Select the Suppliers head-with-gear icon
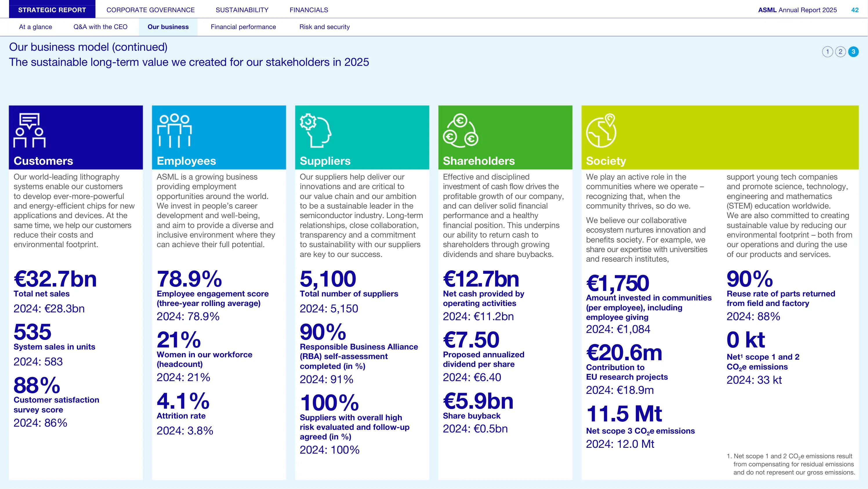Viewport: 868px width, 489px height. click(316, 131)
